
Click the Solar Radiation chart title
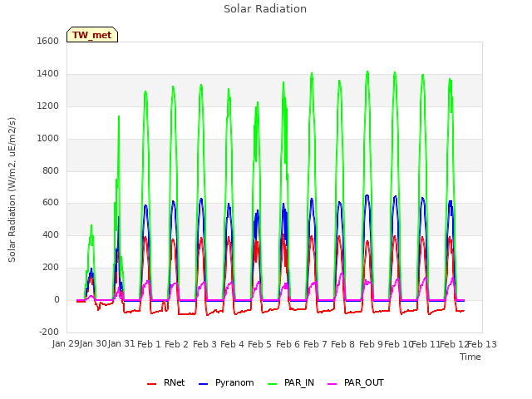point(265,9)
